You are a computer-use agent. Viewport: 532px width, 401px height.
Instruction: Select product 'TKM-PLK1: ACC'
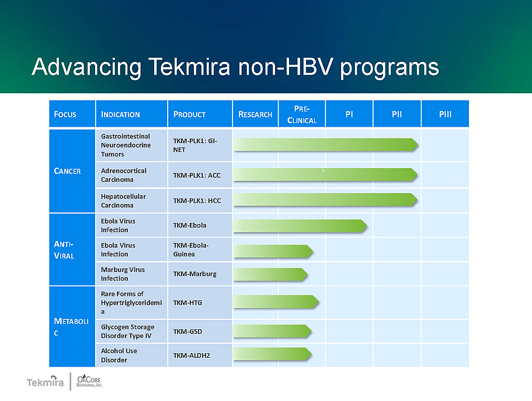200,175
